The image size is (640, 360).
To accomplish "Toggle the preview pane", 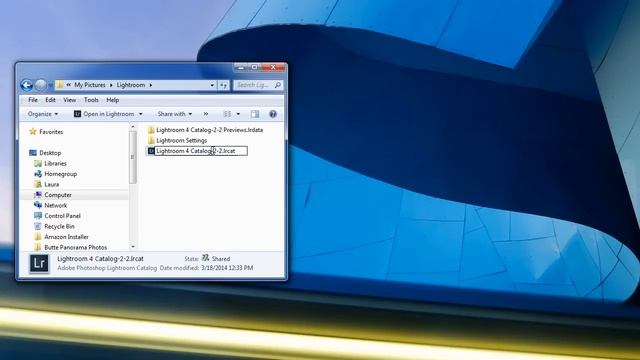I will (x=255, y=114).
